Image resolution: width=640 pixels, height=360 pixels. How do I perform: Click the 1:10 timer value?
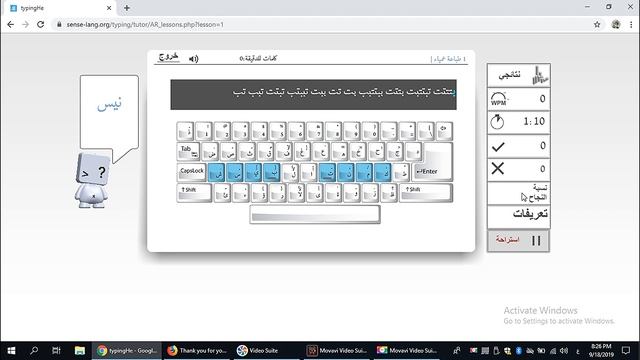pos(534,121)
